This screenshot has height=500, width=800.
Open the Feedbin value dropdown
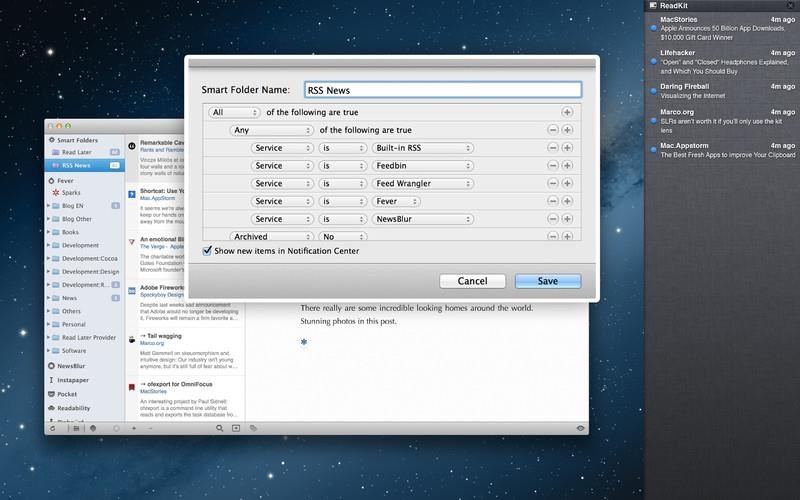422,165
